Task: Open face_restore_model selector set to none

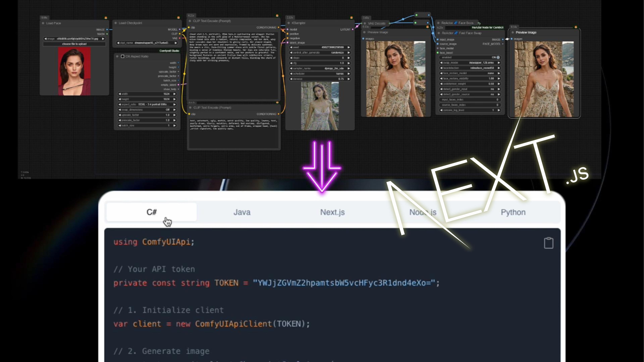Action: 470,73
